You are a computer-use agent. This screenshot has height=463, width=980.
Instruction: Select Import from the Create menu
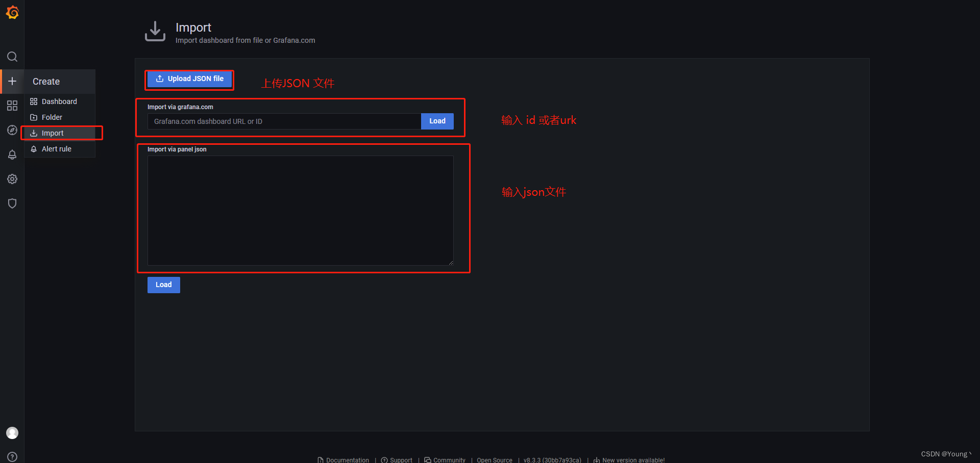click(x=60, y=133)
